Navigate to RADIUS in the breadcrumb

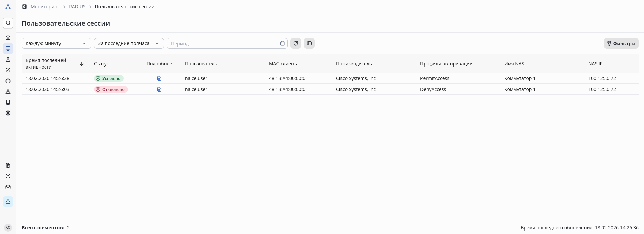[77, 7]
